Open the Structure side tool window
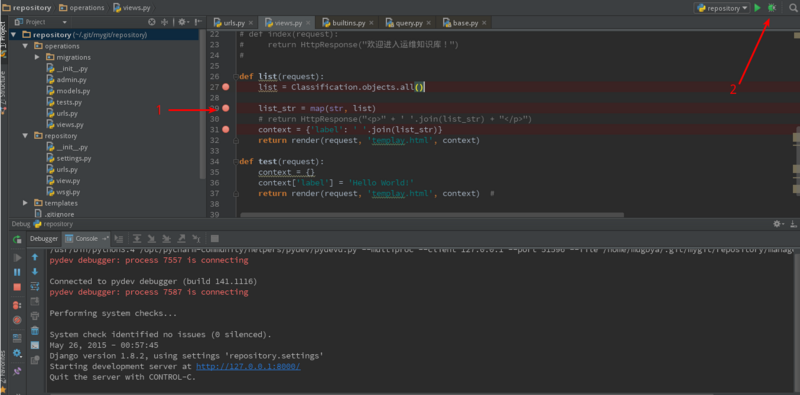This screenshot has height=395, width=800. [4, 91]
